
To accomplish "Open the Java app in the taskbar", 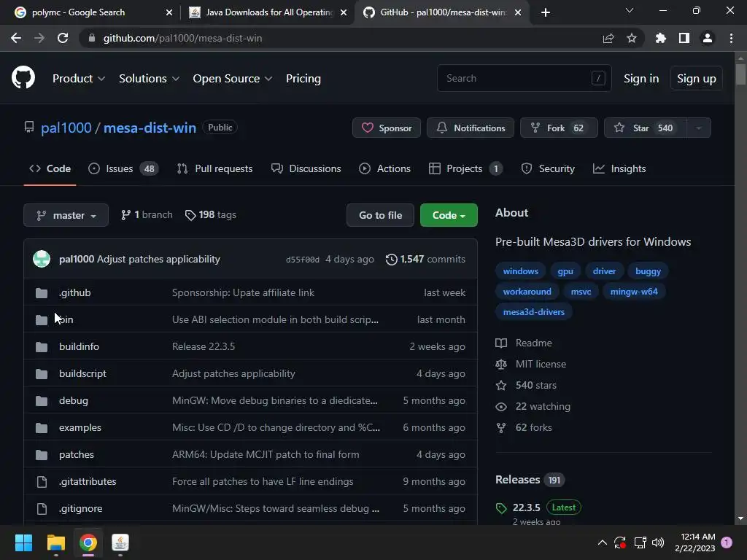I will (120, 542).
